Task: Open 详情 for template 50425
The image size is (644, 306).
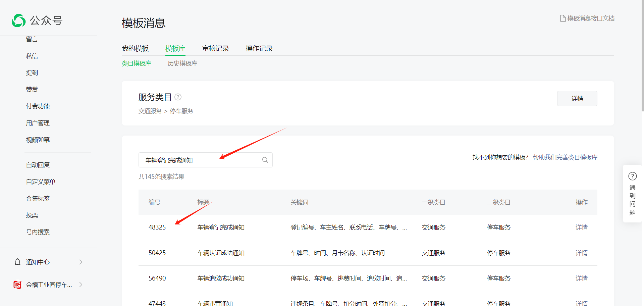Action: (582, 253)
